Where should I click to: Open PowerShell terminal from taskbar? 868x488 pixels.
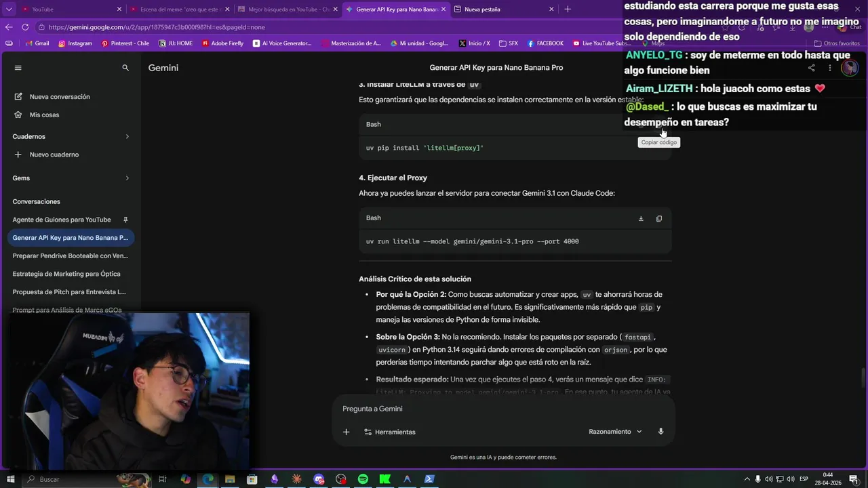(x=429, y=479)
